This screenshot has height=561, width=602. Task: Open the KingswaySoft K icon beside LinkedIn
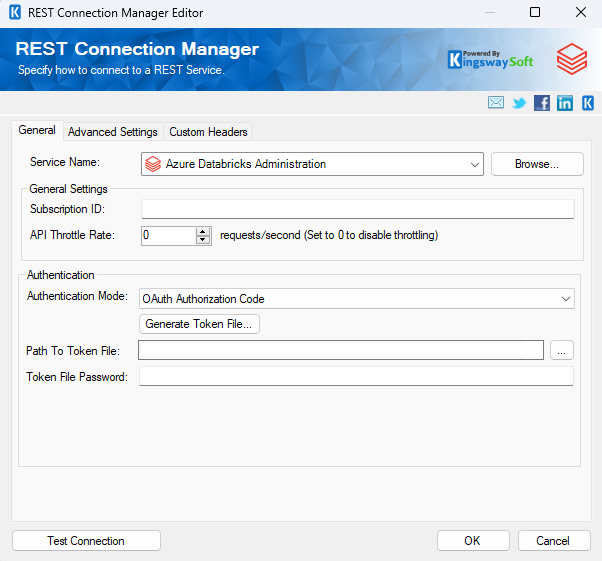pos(588,103)
